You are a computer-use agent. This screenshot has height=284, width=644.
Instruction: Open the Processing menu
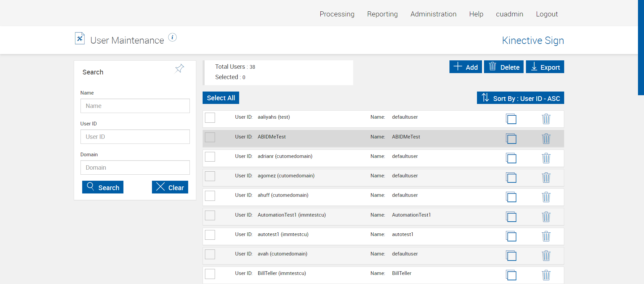pos(337,14)
